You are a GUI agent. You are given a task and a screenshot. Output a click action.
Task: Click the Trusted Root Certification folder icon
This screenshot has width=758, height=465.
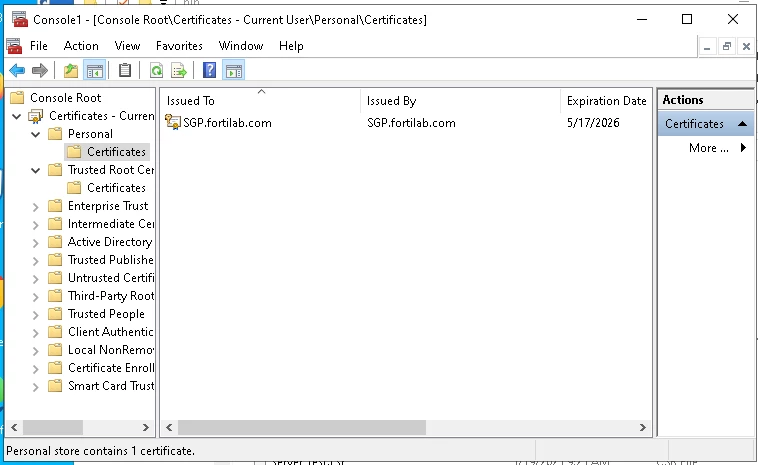pyautogui.click(x=55, y=170)
